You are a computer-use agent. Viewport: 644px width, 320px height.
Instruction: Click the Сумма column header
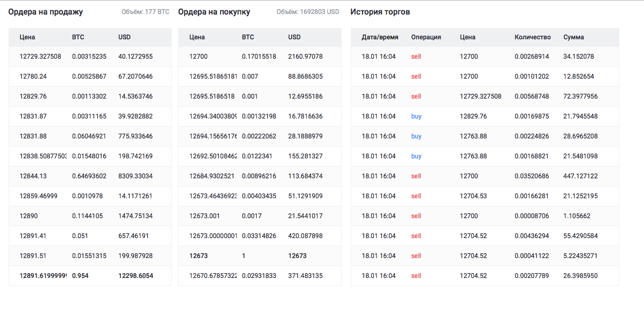point(574,37)
